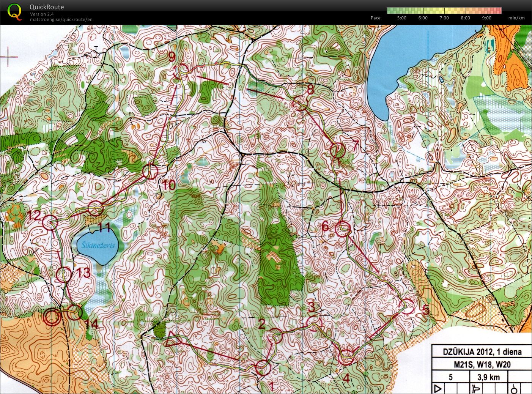This screenshot has height=394, width=532.
Task: Click the M21S, W18, W20 class row
Action: click(x=482, y=364)
